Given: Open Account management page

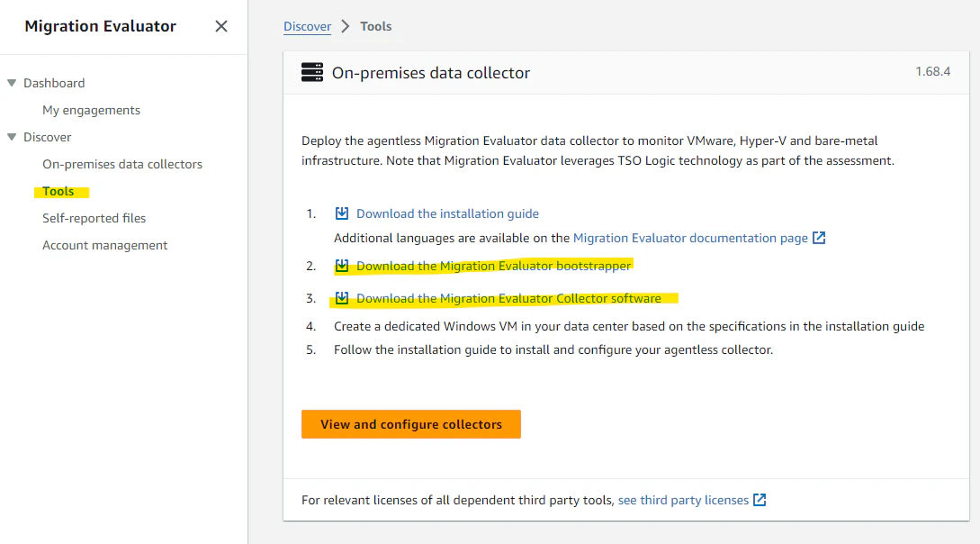Looking at the screenshot, I should click(105, 245).
